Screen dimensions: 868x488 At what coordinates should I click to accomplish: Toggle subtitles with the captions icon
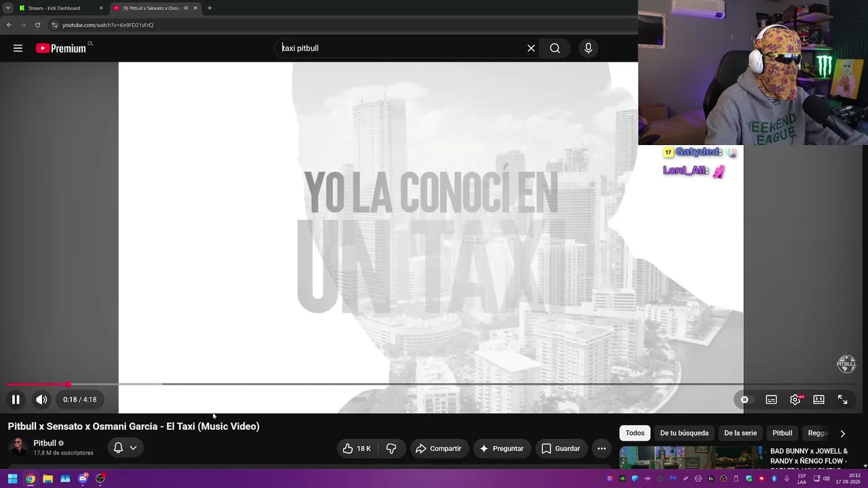coord(771,400)
